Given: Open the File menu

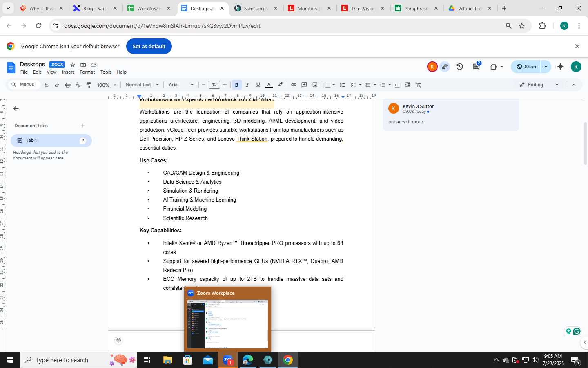Looking at the screenshot, I should tap(24, 72).
